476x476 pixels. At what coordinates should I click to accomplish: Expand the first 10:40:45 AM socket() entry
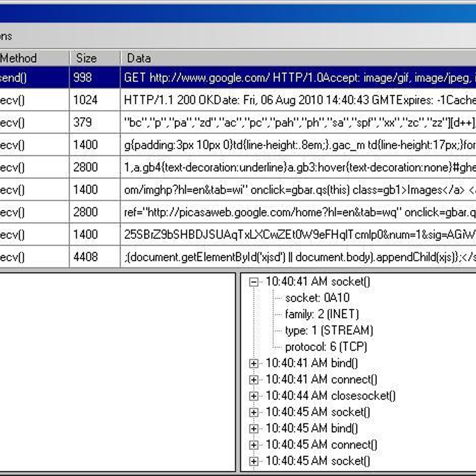tap(253, 412)
